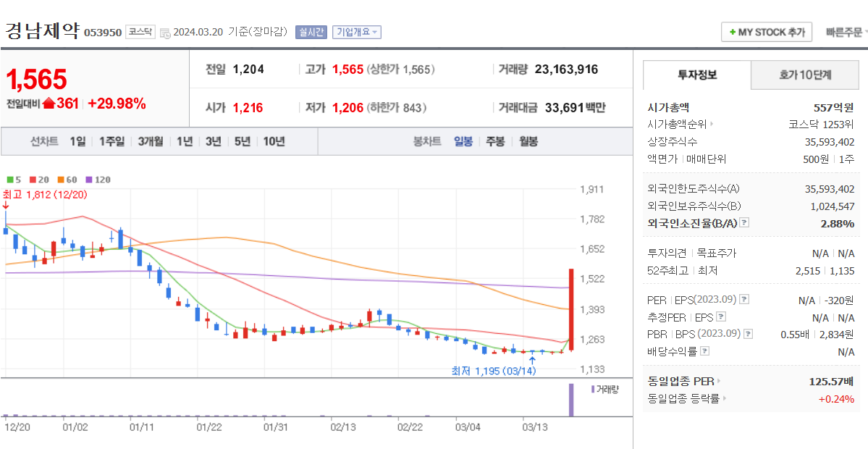Select the 주봉 weekly candle chart
The width and height of the screenshot is (868, 449).
495,142
